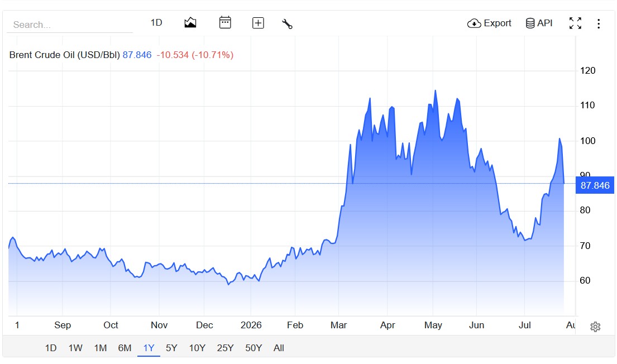The image size is (617, 364).
Task: Click the Export cloud download button
Action: point(489,23)
